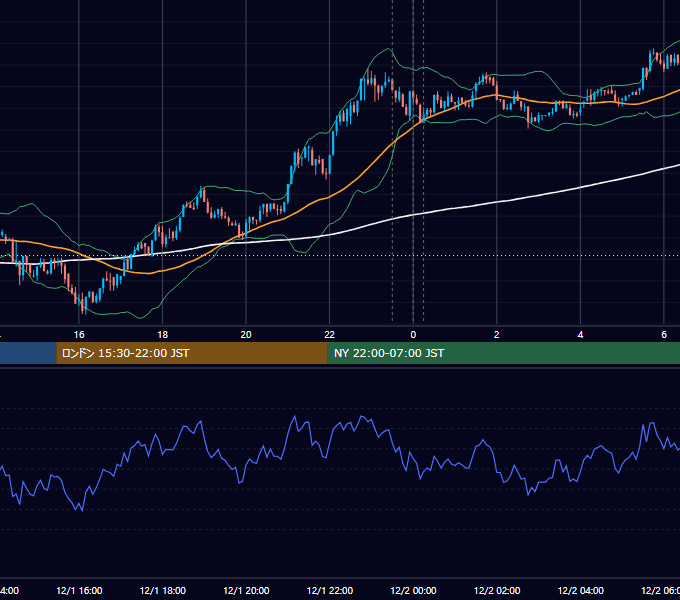Click hour label 2 on price chart axis
Viewport: 680px width, 600px height.
click(497, 334)
